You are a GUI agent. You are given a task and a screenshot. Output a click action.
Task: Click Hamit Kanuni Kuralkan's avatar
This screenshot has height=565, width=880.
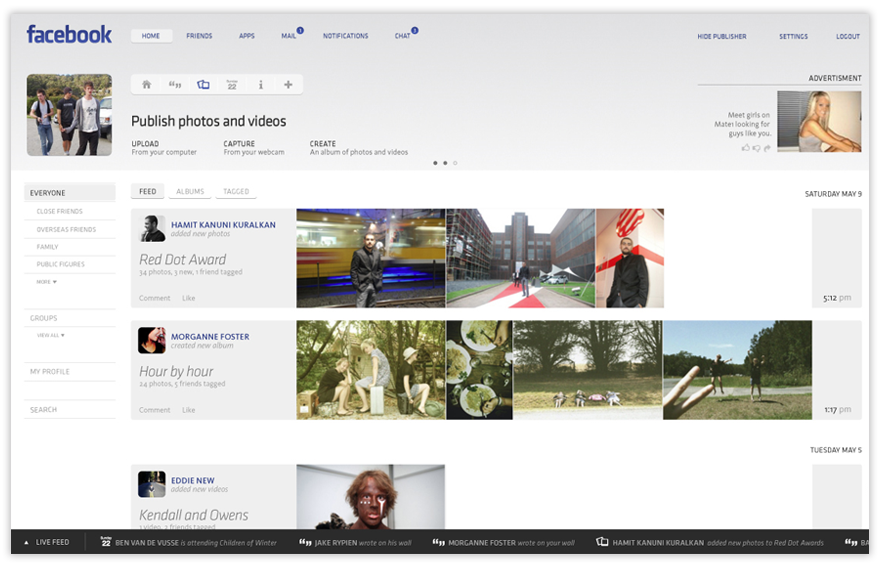pos(152,228)
